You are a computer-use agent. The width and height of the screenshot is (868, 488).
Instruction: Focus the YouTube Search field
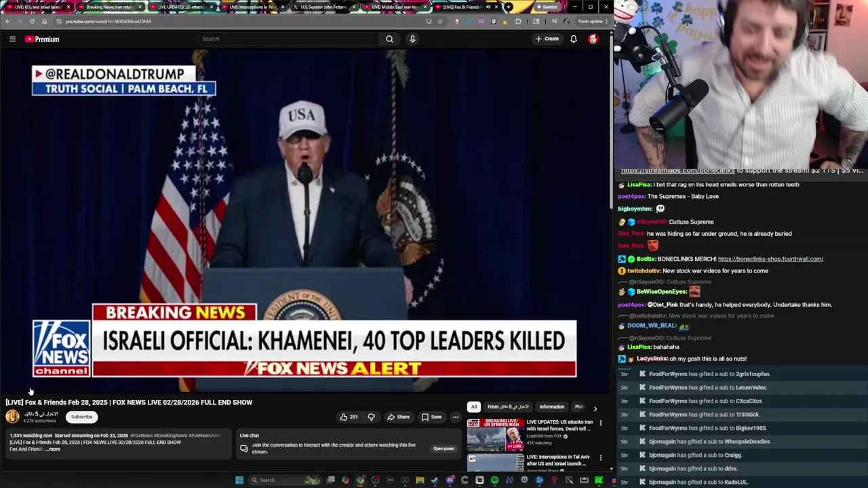click(x=288, y=39)
